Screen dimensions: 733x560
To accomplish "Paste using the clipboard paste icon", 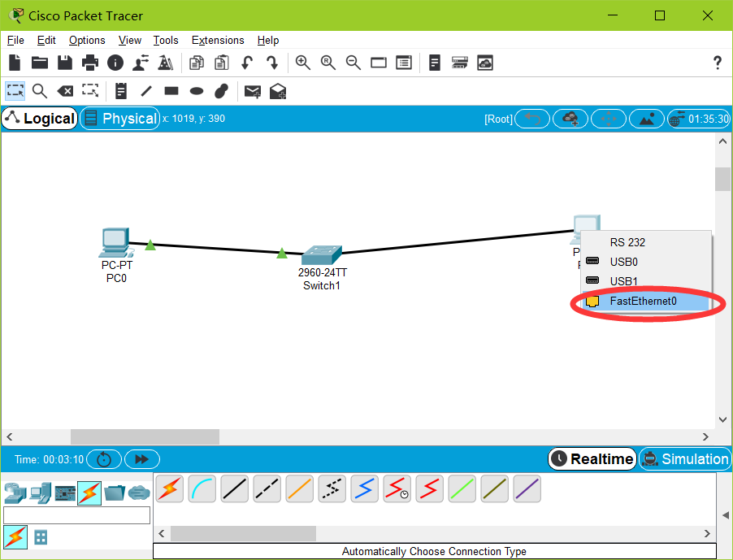I will pyautogui.click(x=222, y=63).
